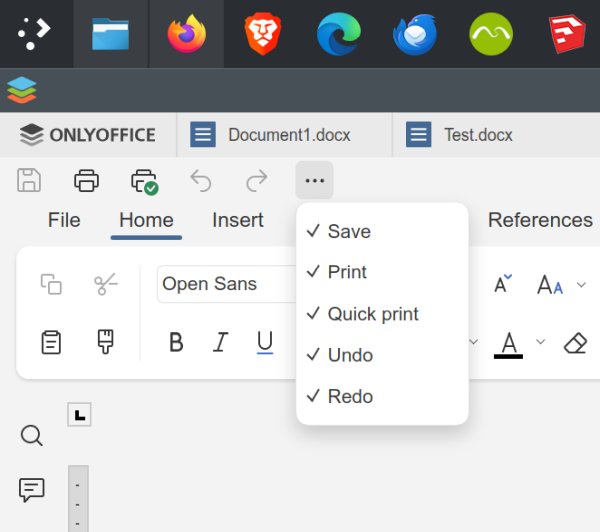Screen dimensions: 600x532
Task: Uncheck Save in the toolbar options menu
Action: click(x=382, y=231)
